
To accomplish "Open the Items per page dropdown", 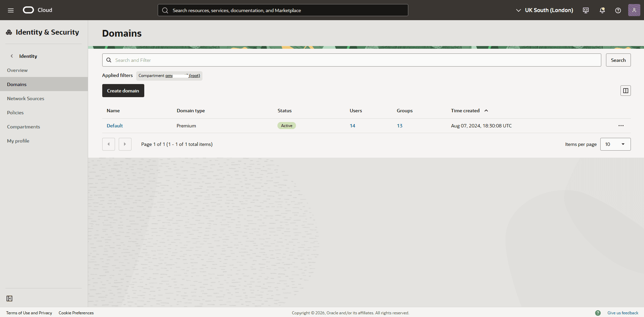I will coord(615,144).
